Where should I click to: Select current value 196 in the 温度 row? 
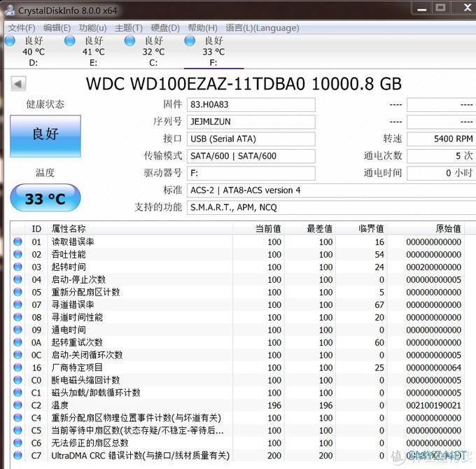[x=274, y=405]
